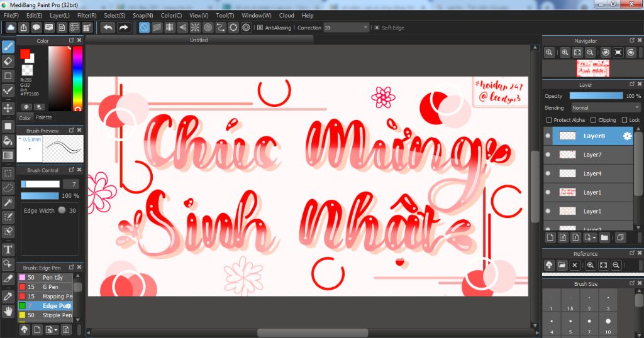The height and width of the screenshot is (338, 644).
Task: Open reference image folder icon
Action: click(562, 265)
